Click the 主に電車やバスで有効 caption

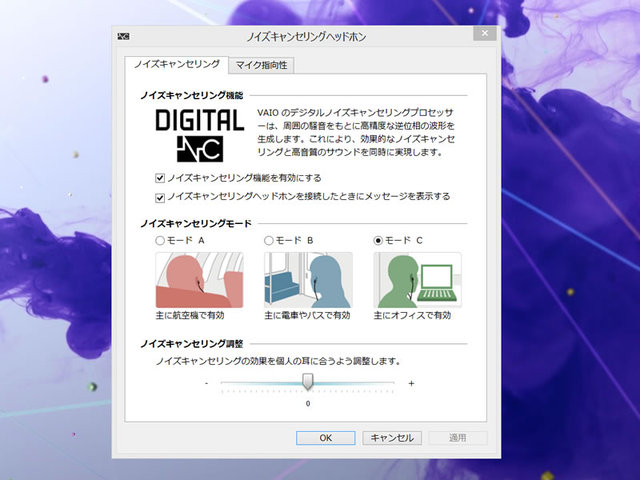pyautogui.click(x=306, y=316)
